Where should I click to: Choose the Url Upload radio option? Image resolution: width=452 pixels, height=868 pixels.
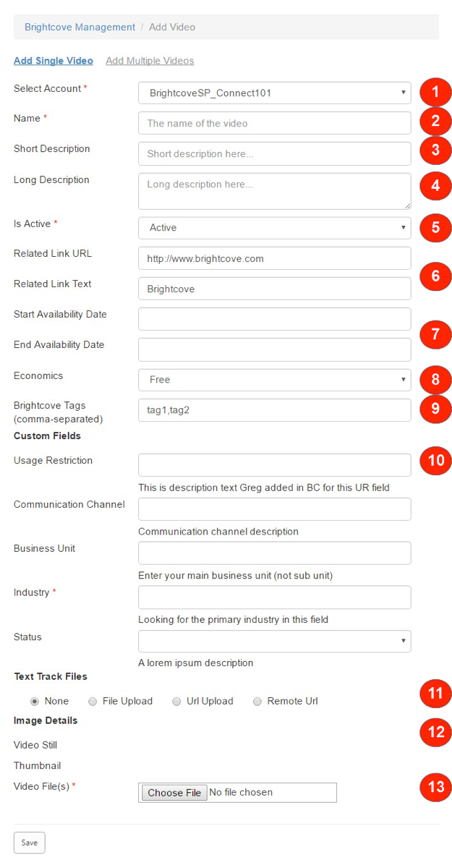coord(176,701)
